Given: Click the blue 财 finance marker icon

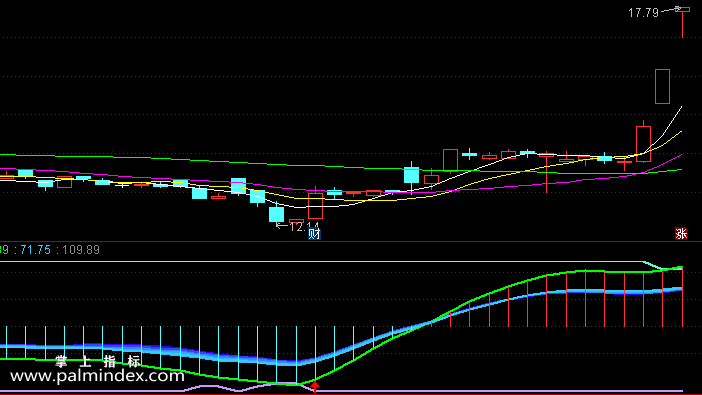Looking at the screenshot, I should (314, 234).
